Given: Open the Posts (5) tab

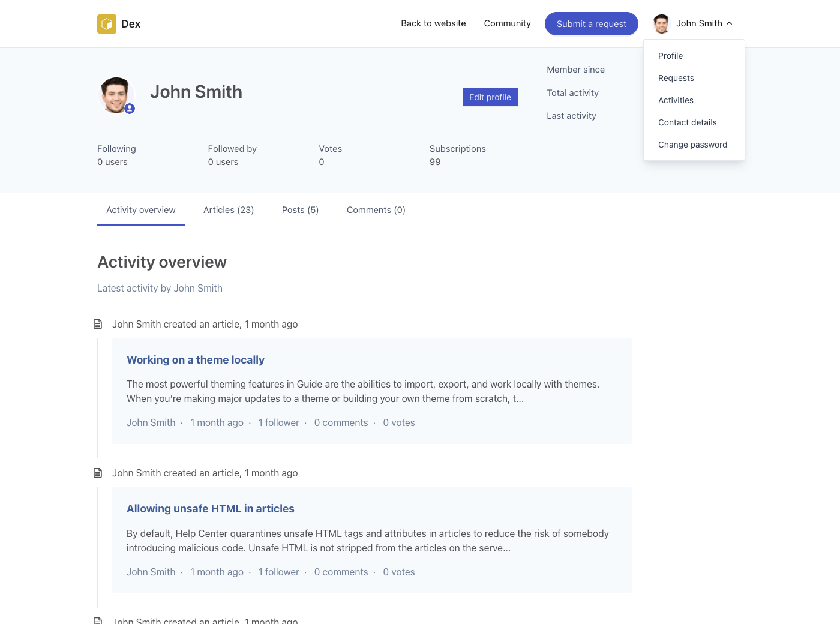Looking at the screenshot, I should tap(300, 210).
